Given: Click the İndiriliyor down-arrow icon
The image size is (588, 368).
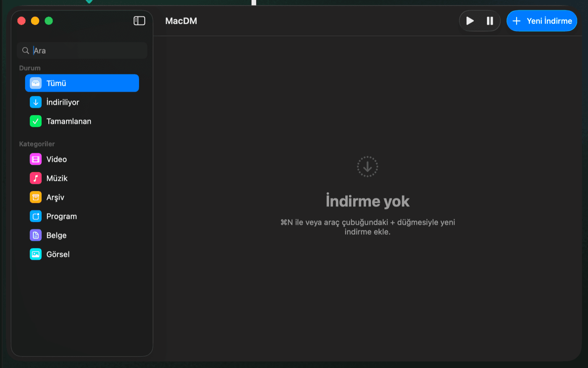Looking at the screenshot, I should (x=36, y=102).
